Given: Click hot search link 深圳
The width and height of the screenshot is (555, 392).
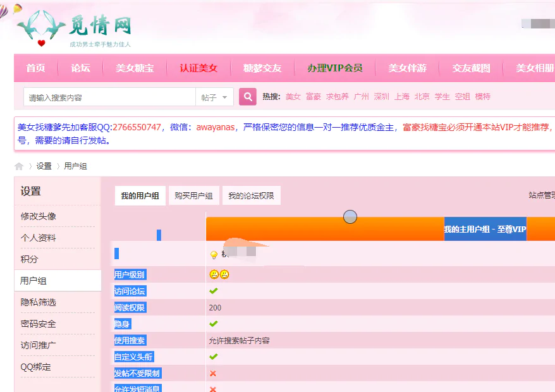Looking at the screenshot, I should (382, 97).
